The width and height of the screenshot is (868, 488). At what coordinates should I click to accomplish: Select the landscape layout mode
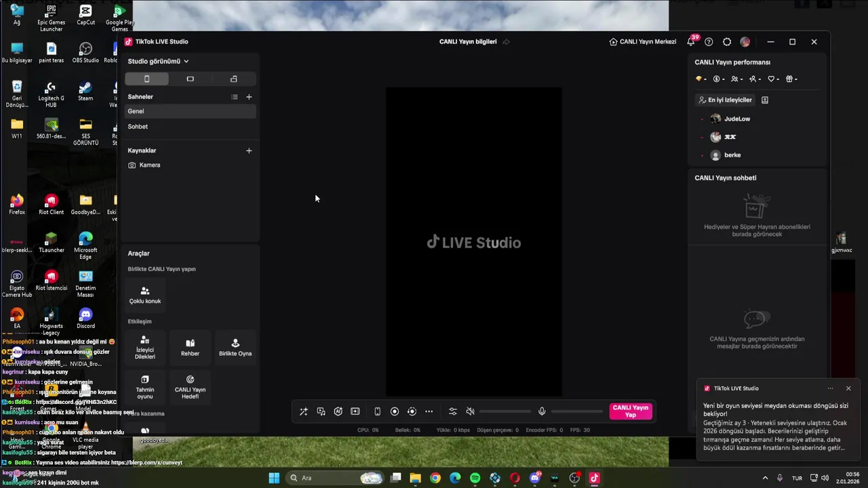click(190, 79)
